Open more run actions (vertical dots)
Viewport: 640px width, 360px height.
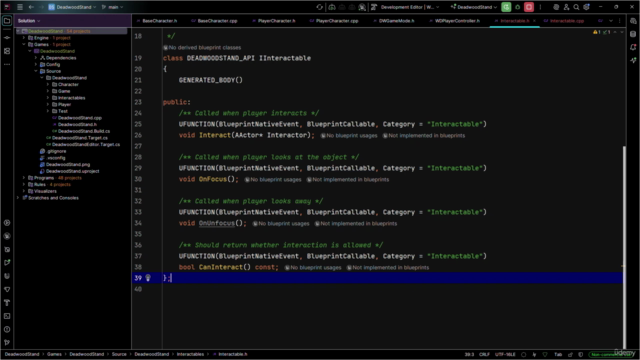tap(540, 7)
